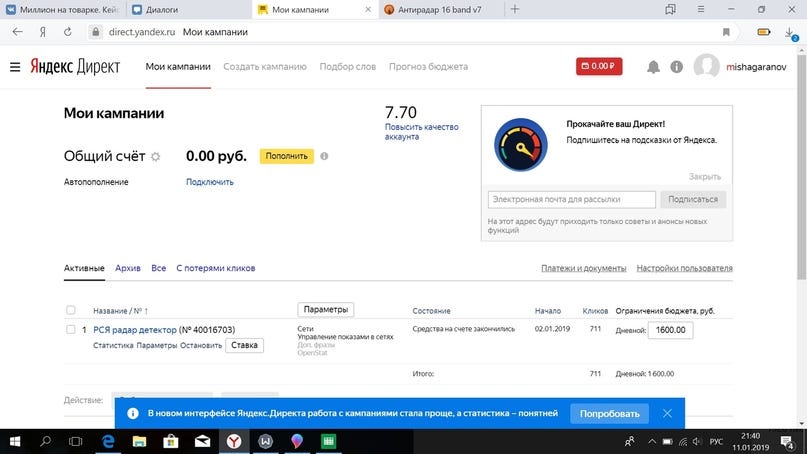The height and width of the screenshot is (454, 807).
Task: Tick the select-all campaigns checkbox
Action: (71, 310)
